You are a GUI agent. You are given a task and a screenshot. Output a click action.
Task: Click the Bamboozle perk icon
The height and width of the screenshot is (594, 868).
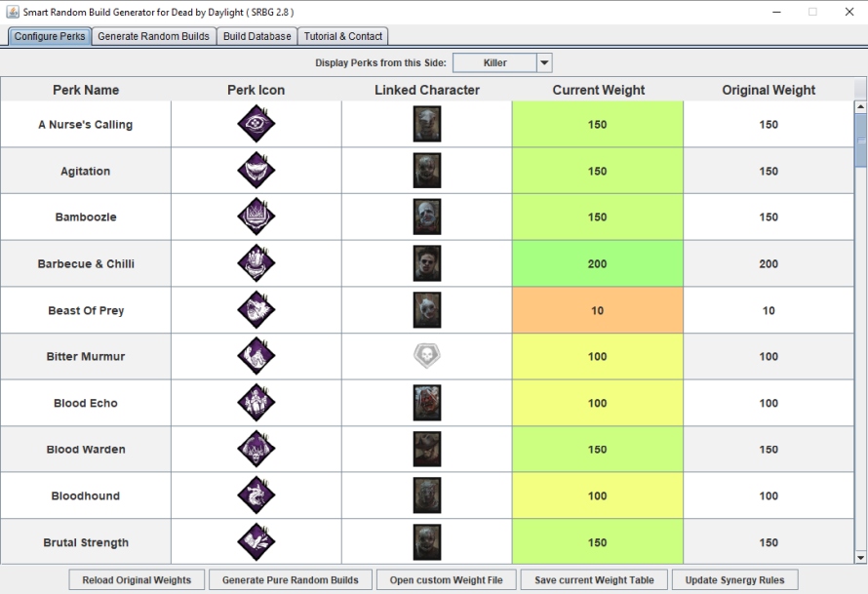coord(256,217)
